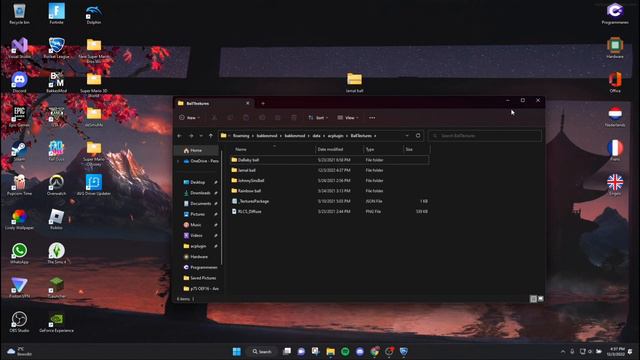Screen dimensions: 640x360
Task: Sort the list by the Type column header
Action: [x=383, y=149]
